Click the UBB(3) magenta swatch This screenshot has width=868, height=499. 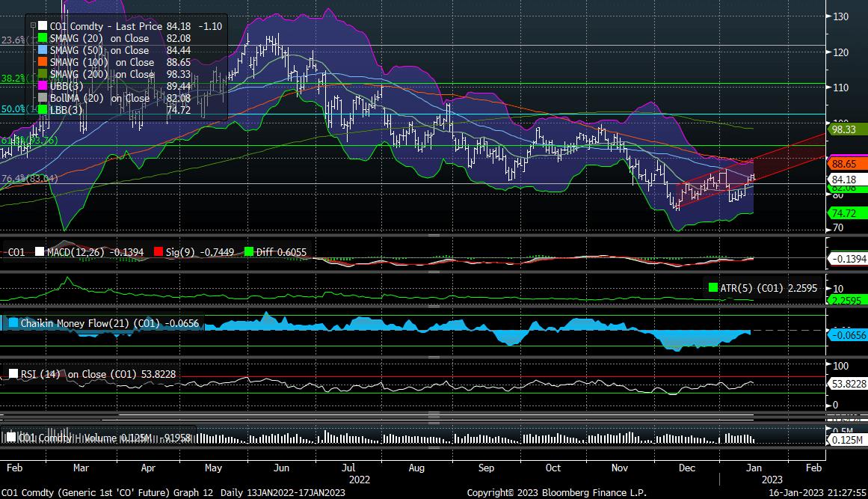(43, 86)
